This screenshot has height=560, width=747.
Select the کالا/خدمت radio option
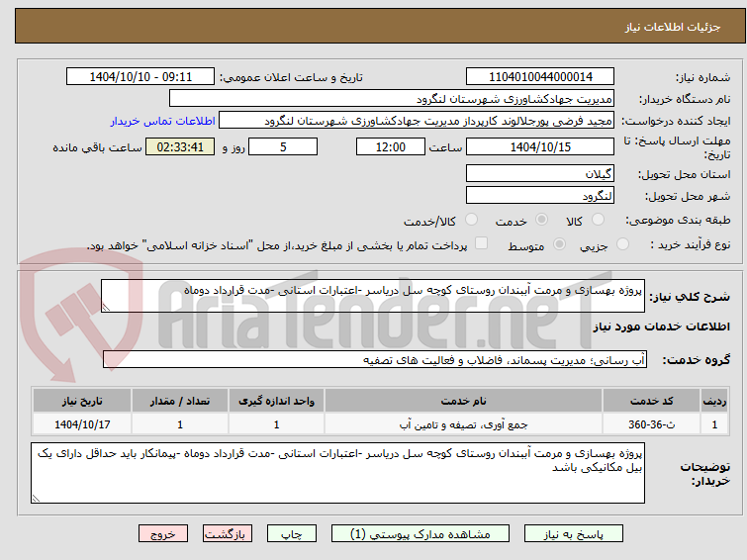click(x=471, y=220)
